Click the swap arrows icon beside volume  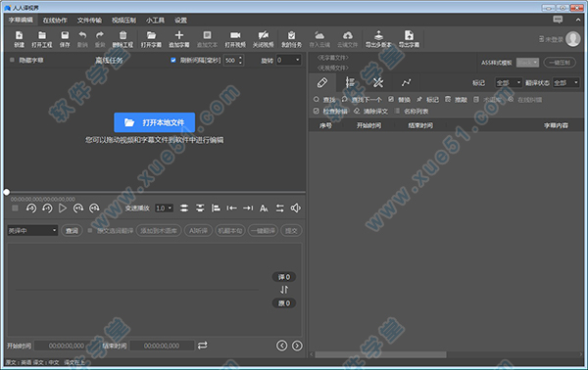279,208
